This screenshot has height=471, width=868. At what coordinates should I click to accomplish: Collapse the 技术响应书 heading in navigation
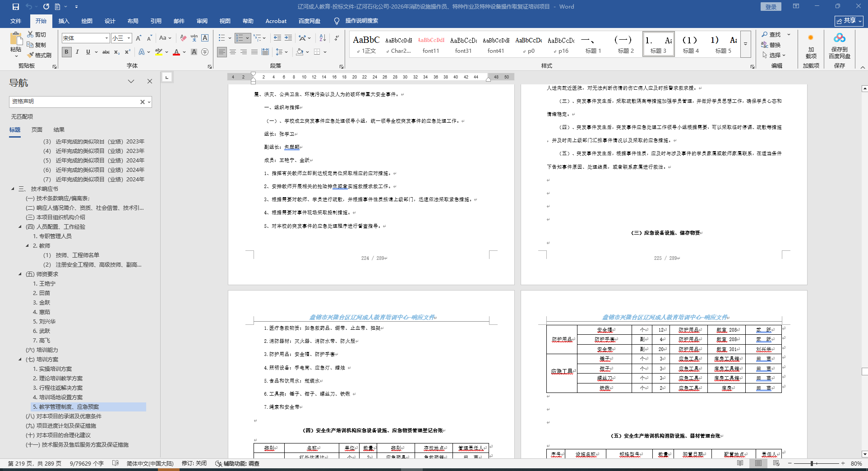tap(13, 189)
